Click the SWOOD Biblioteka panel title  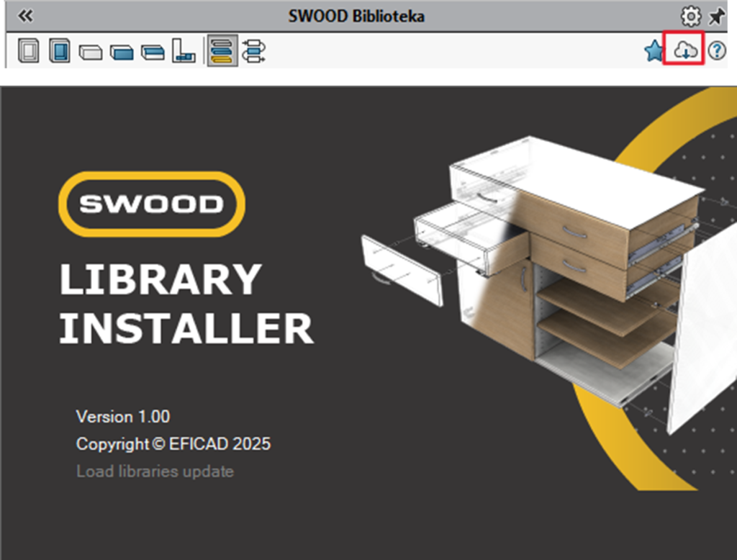pos(356,16)
